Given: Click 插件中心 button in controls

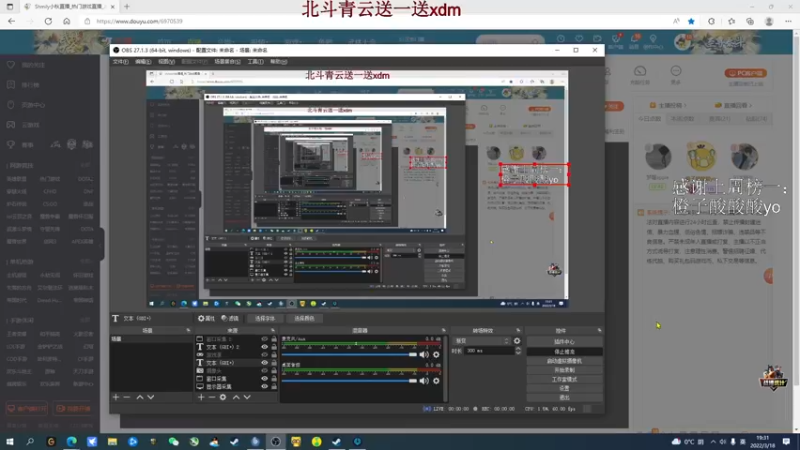Looking at the screenshot, I should pos(564,342).
